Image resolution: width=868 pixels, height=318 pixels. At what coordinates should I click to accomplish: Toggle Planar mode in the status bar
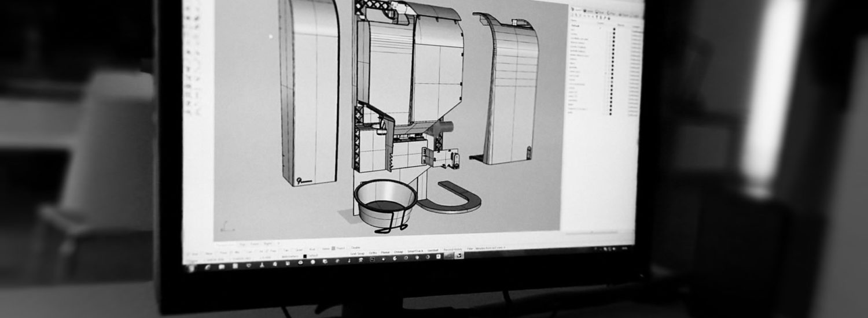385,253
